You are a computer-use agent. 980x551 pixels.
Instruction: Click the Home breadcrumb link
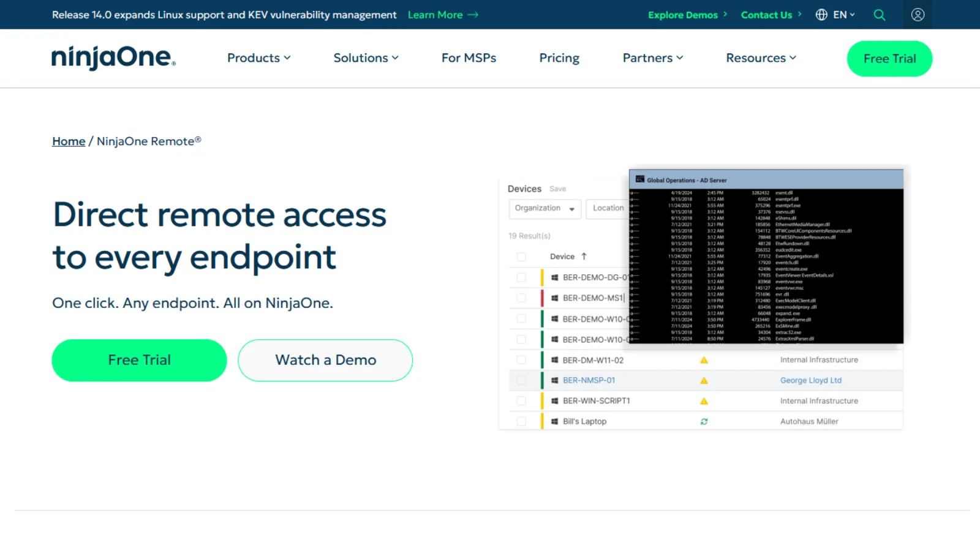(x=69, y=141)
